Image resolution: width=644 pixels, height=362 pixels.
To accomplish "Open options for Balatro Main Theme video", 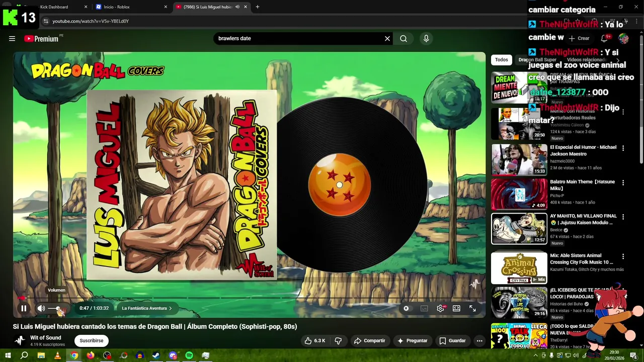I will click(623, 183).
